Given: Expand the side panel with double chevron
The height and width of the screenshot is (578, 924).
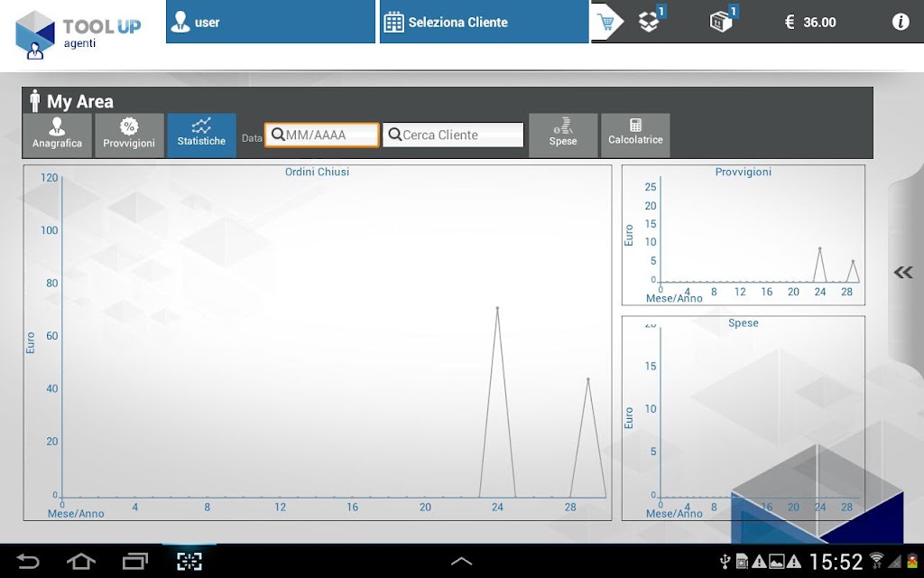Looking at the screenshot, I should [902, 272].
